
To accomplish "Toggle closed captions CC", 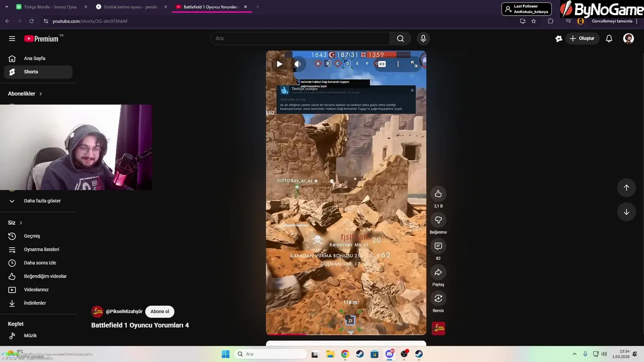I will tap(382, 64).
